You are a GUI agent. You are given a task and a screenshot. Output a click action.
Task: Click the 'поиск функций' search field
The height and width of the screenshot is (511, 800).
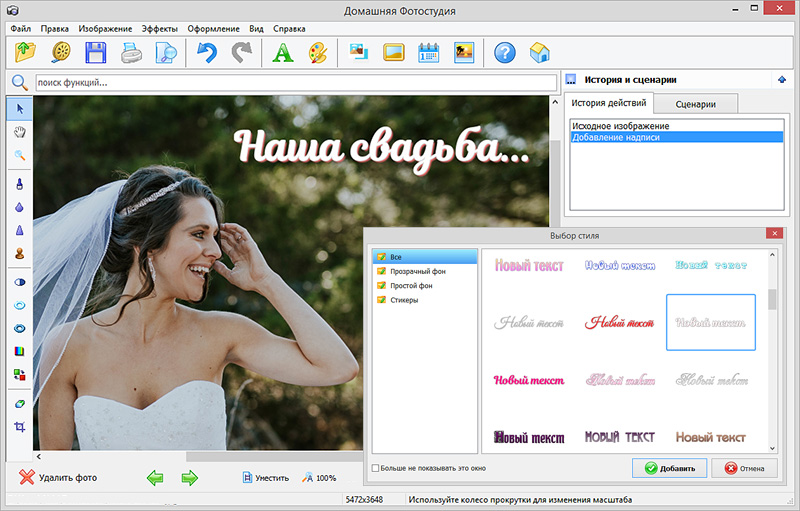tap(295, 83)
